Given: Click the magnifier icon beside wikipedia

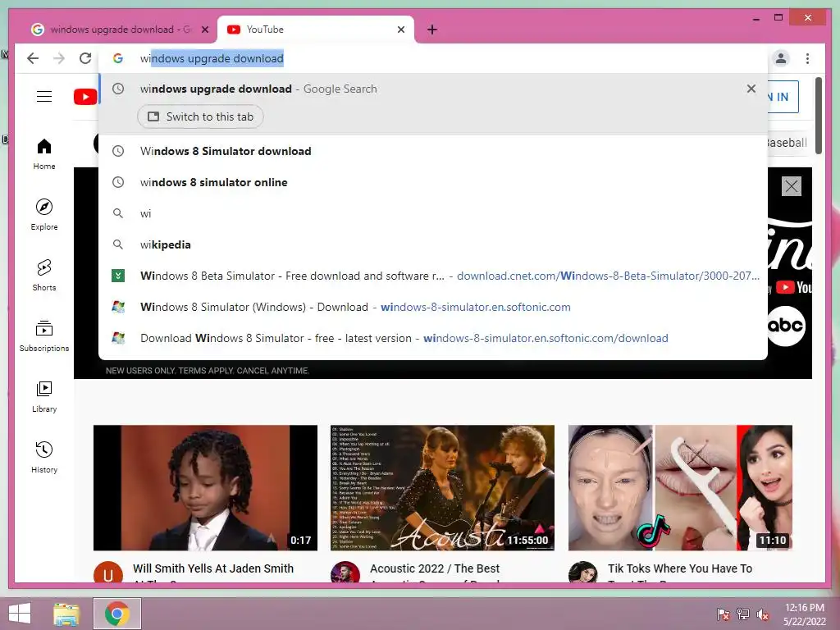Looking at the screenshot, I should click(118, 244).
